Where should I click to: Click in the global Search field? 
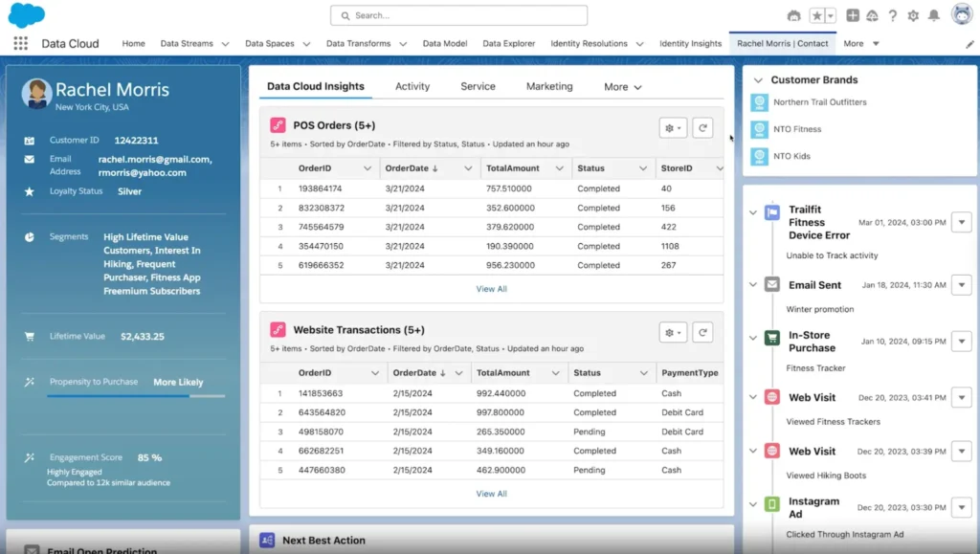click(458, 15)
